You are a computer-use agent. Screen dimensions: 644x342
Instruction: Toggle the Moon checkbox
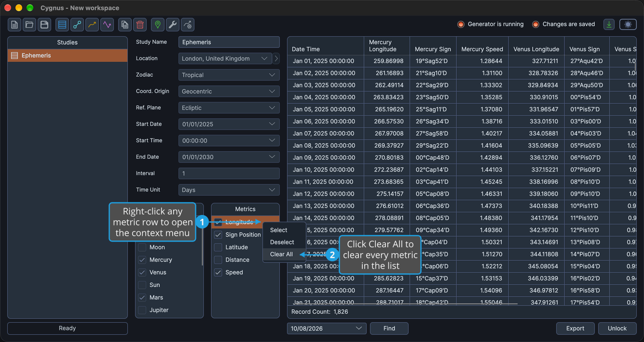pos(142,247)
